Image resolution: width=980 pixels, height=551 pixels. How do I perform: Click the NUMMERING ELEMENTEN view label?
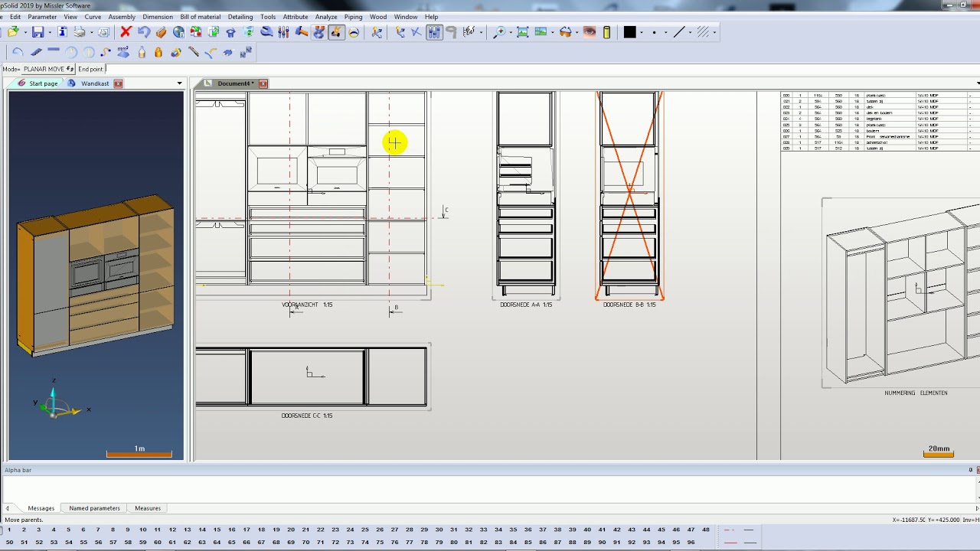(916, 393)
